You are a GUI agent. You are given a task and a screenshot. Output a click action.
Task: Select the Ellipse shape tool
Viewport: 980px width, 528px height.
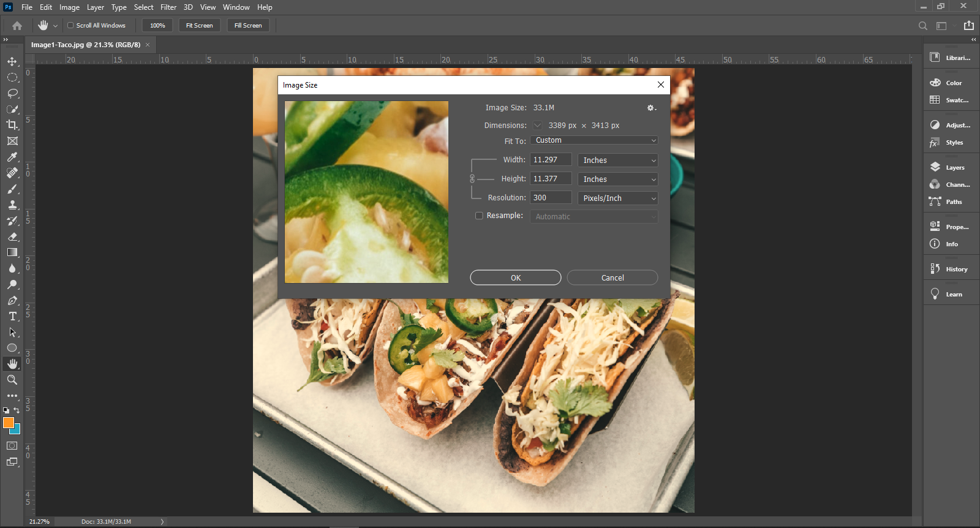coord(12,348)
